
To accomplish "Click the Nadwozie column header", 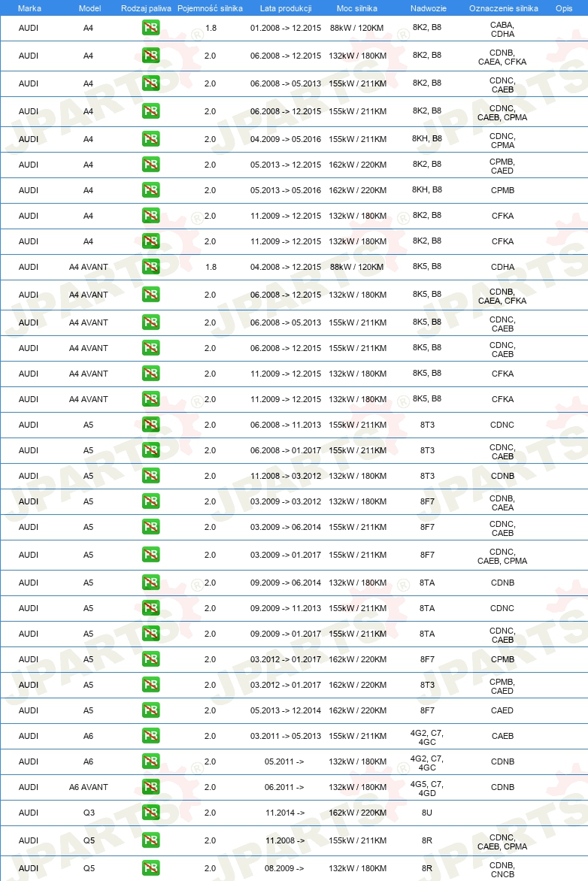I will pos(429,8).
